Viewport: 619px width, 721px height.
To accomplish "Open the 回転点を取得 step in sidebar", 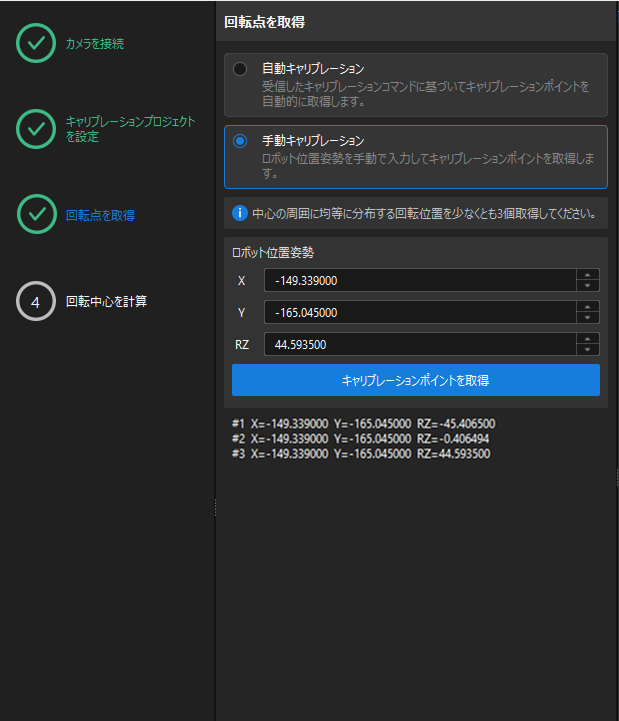I will 100,215.
